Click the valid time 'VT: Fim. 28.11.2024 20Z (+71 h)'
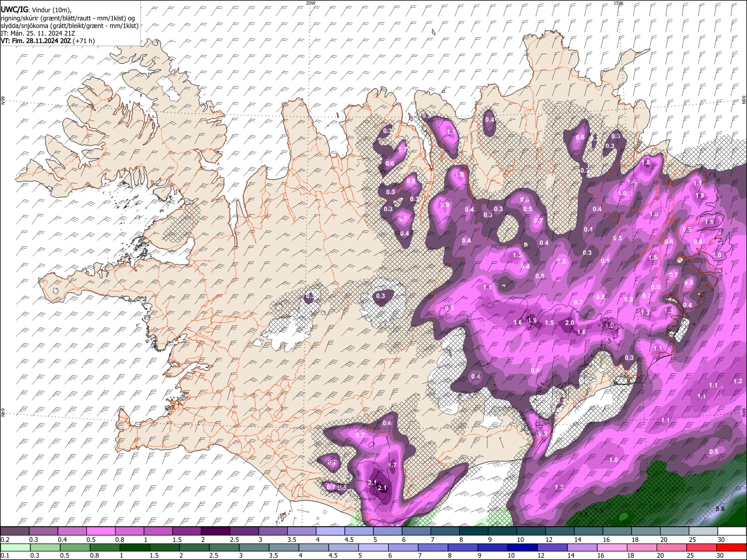747x560 pixels. 47,41
